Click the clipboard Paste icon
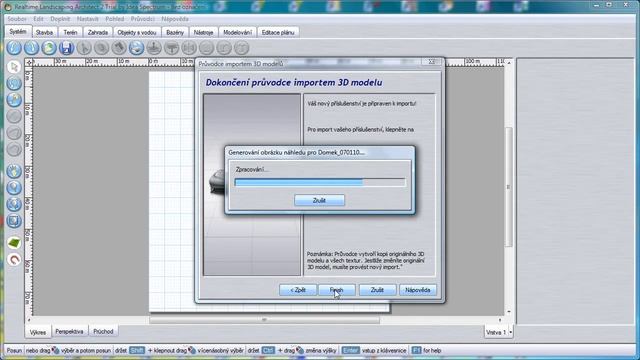This screenshot has height=360, width=640. point(119,48)
